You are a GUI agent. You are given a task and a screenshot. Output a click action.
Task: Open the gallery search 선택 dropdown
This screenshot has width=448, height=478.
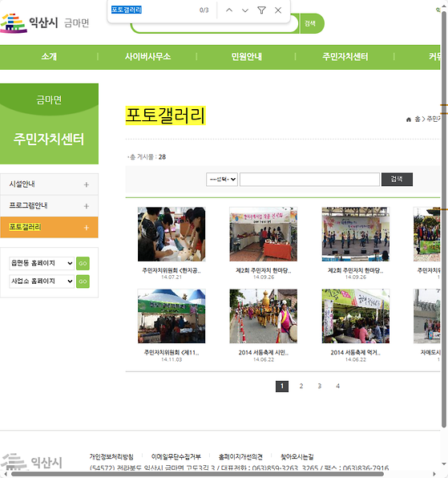coord(222,180)
